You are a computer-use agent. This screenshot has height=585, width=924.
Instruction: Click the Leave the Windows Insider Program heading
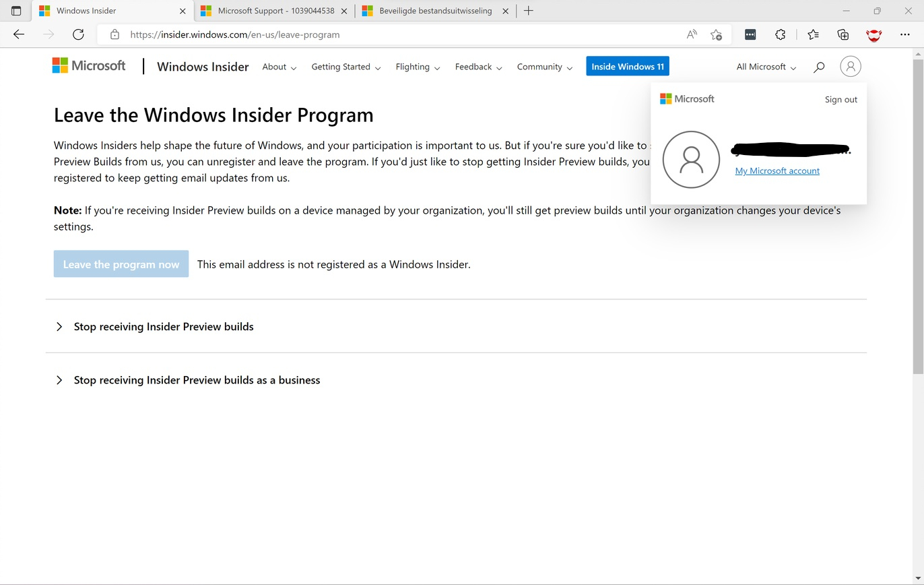pos(213,115)
